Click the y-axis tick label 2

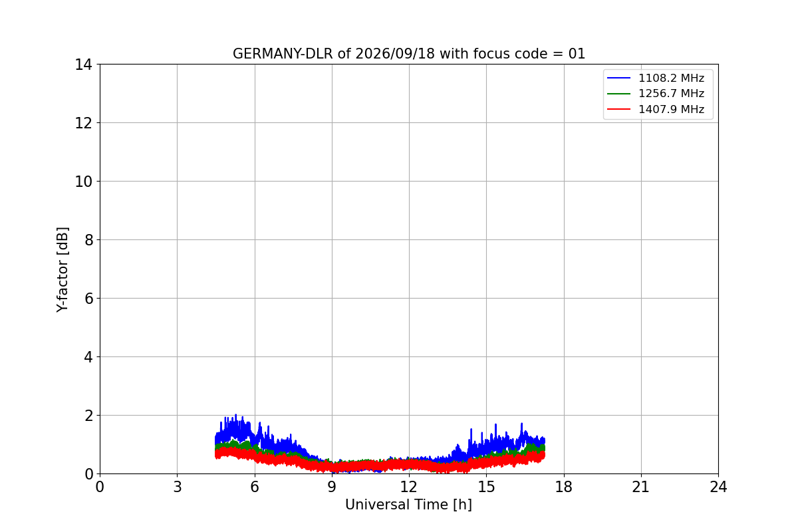88,416
